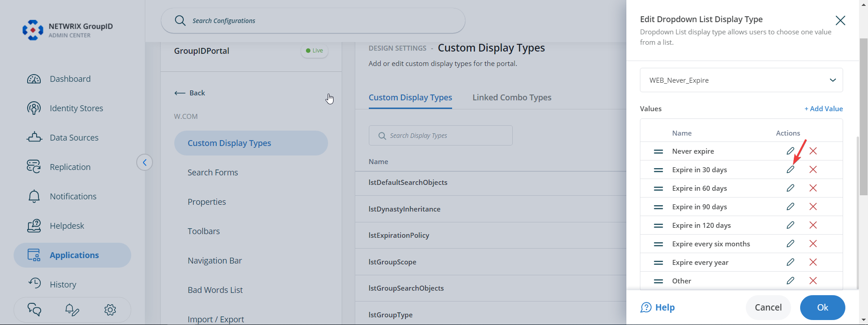Viewport: 868px width, 325px height.
Task: Select the lstDefaultSearchObjects row
Action: pos(491,183)
